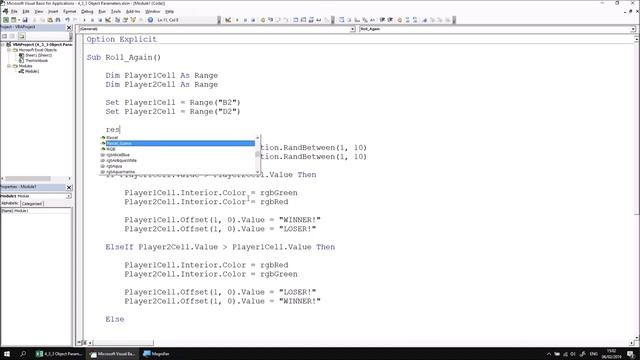640x360 pixels.
Task: Open Project Explorer via its toolbar icon
Action: click(x=117, y=20)
